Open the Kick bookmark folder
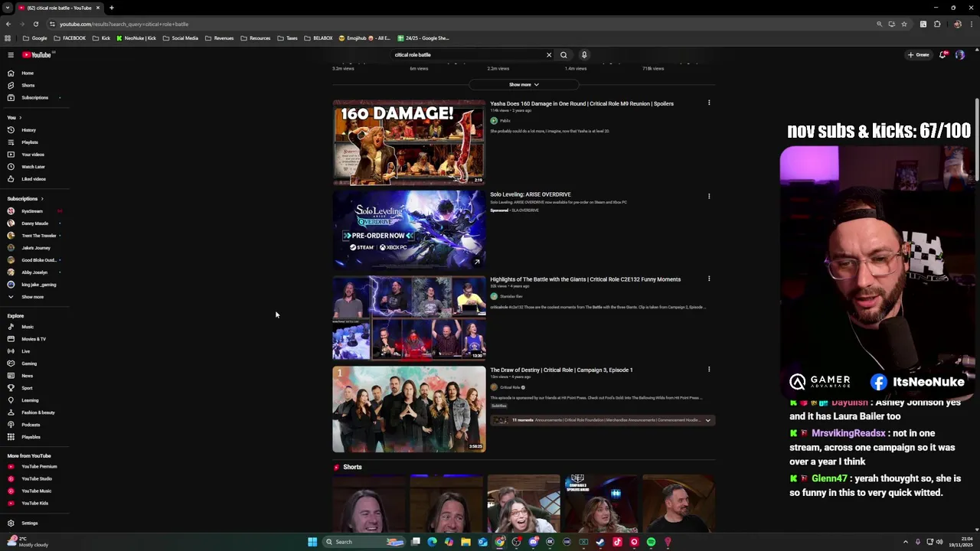The image size is (980, 551). coord(101,38)
